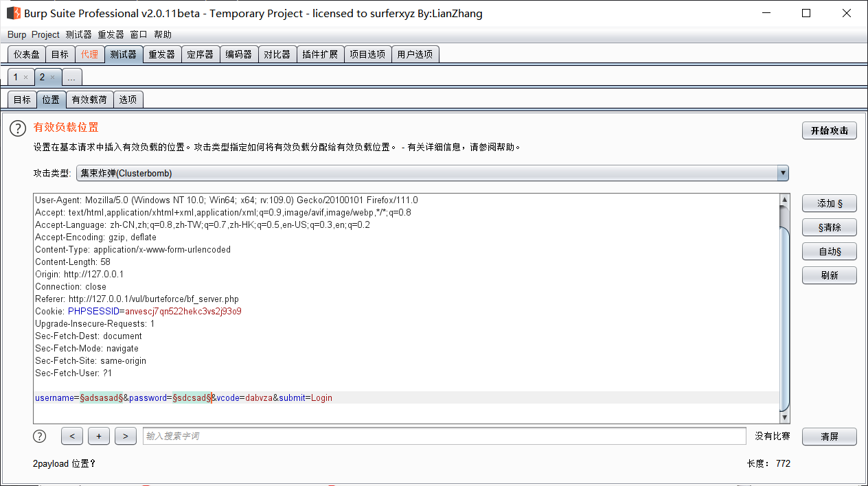Viewport: 868px width, 486px height.
Task: Click the Connection: close line
Action: coord(71,286)
